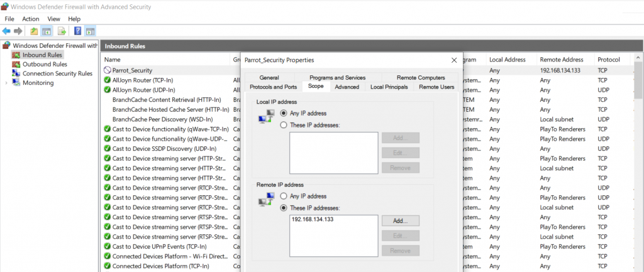Select Connection Security Rules in the tree
Screen dimensions: 644x272
click(x=57, y=73)
